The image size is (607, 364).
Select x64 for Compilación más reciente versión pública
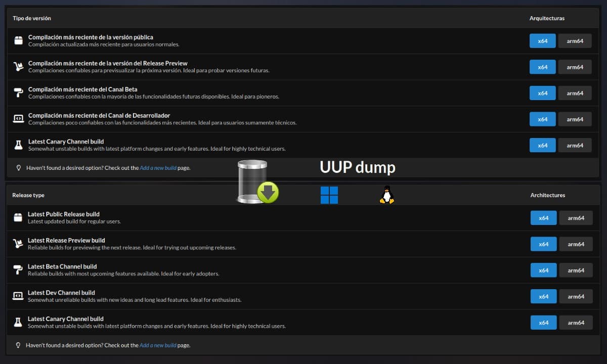pos(542,41)
